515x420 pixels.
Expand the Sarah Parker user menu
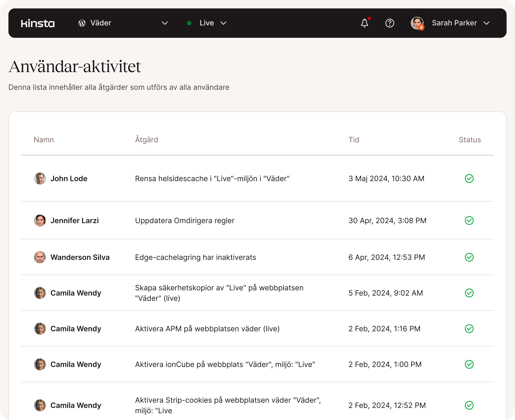click(486, 23)
